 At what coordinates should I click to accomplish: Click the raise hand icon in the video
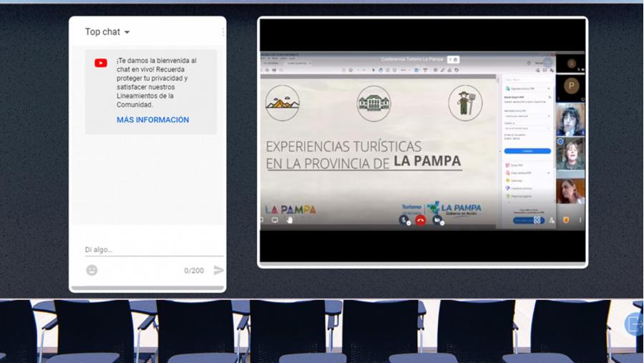(290, 220)
